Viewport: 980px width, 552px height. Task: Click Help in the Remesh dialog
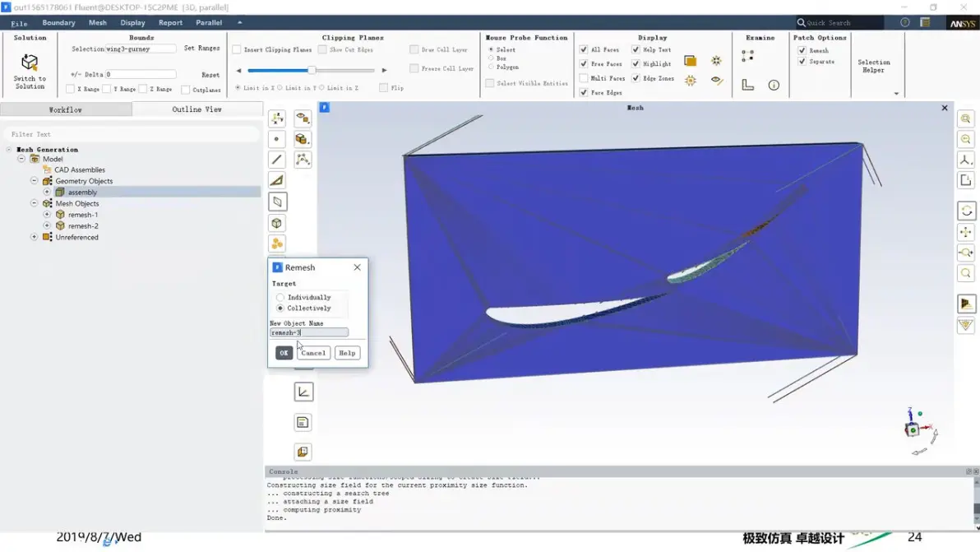point(347,353)
